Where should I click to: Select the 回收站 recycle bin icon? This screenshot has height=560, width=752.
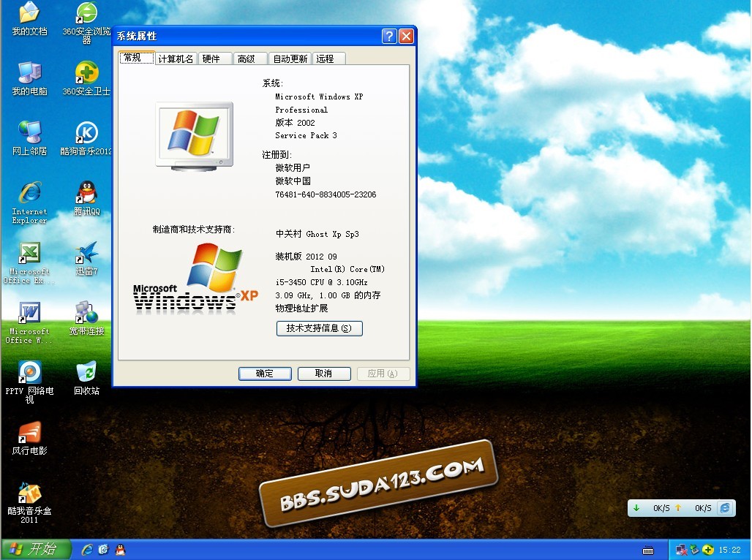click(86, 378)
